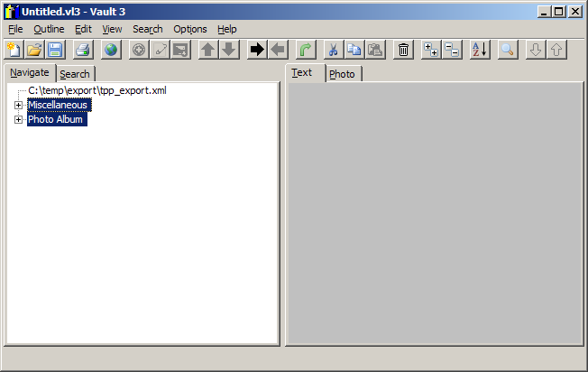Expand the Miscellaneous tree node
This screenshot has height=372, width=588.
pyautogui.click(x=18, y=106)
